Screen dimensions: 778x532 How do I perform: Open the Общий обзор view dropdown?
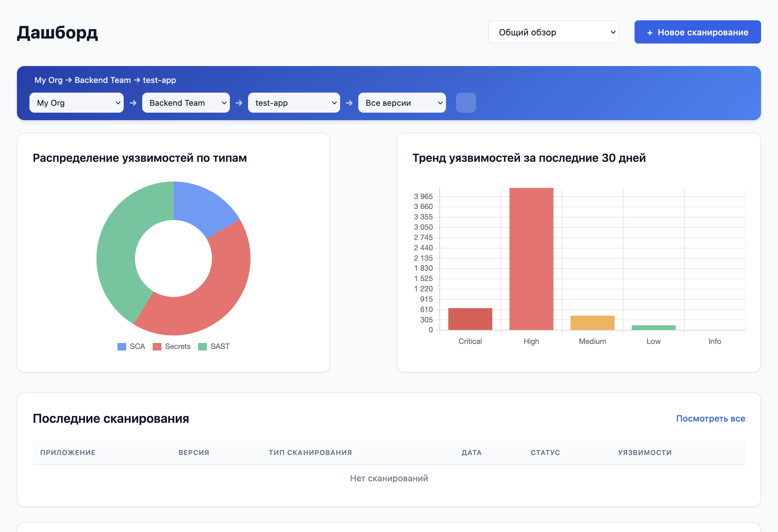pyautogui.click(x=553, y=32)
